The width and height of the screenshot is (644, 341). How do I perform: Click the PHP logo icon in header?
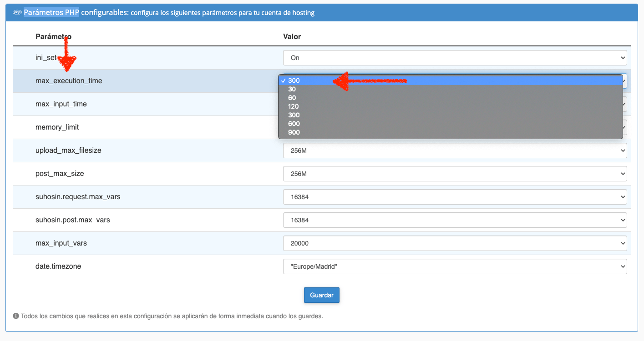[x=17, y=13]
